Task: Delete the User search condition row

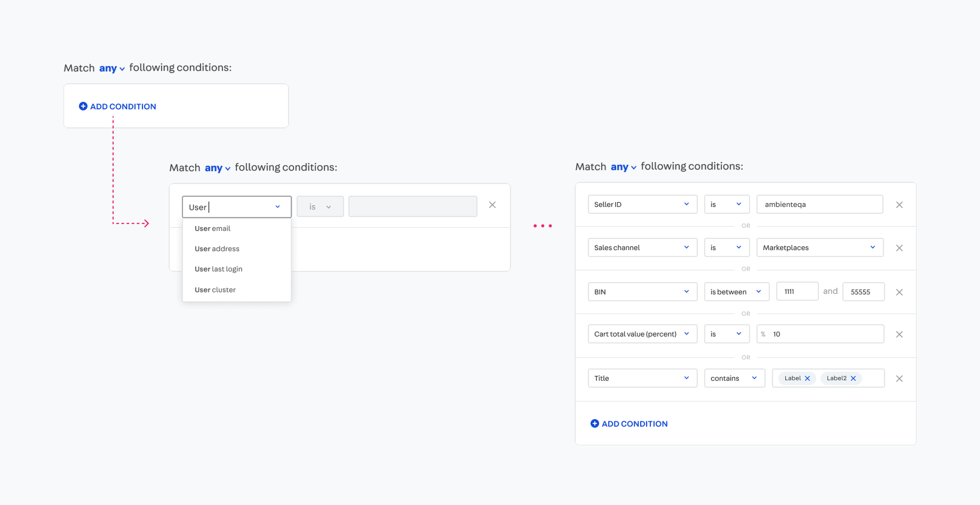Action: pyautogui.click(x=492, y=205)
